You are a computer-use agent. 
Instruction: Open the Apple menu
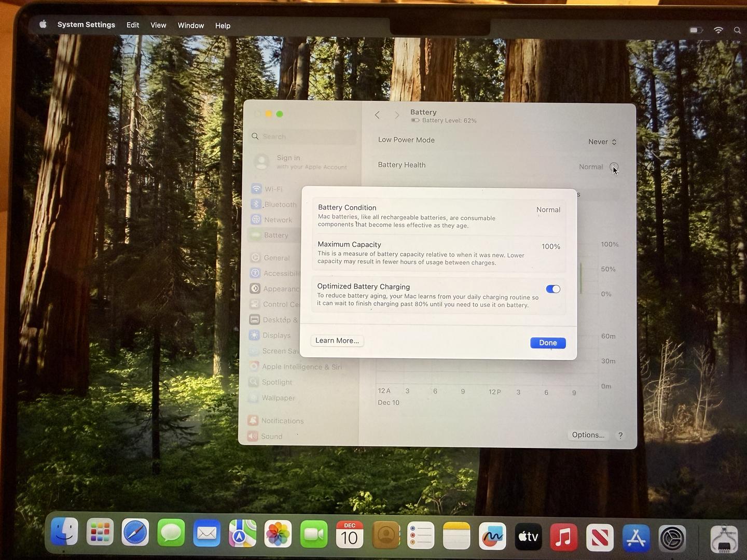click(x=43, y=24)
